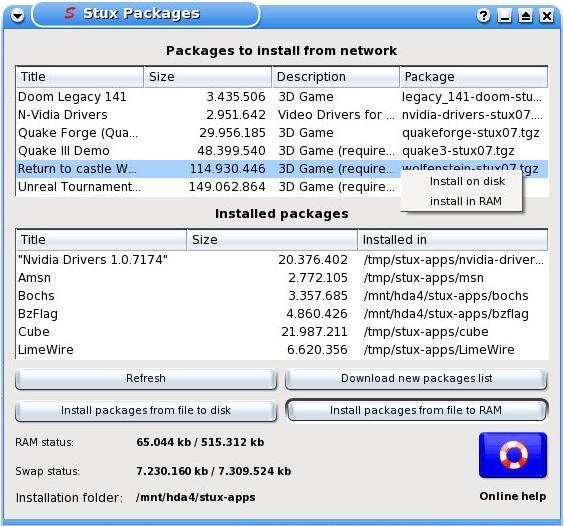This screenshot has width=564, height=527.
Task: Click package name quakeforge-stux07.tgz
Action: point(470,133)
